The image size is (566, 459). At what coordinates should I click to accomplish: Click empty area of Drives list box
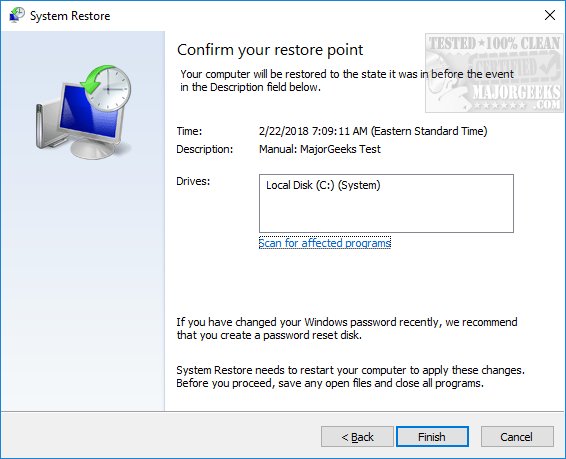click(386, 213)
